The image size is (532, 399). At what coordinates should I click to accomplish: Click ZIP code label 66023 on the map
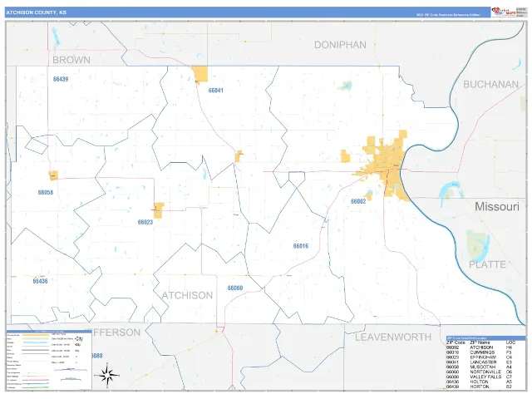(145, 222)
